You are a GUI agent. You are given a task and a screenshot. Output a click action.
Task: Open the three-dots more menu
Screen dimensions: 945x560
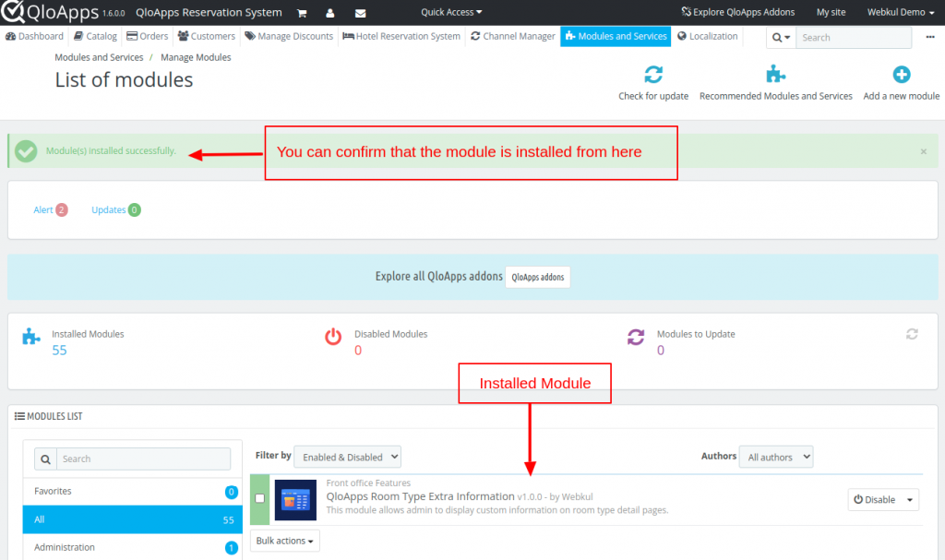930,37
